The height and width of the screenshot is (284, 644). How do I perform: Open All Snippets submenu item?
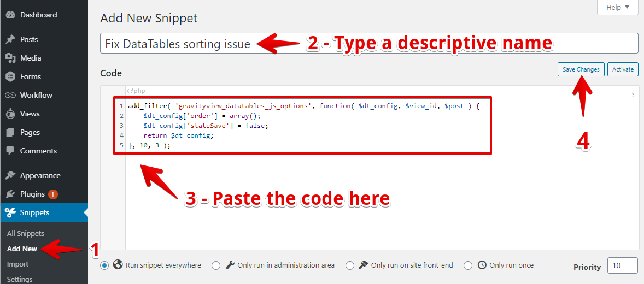coord(26,234)
